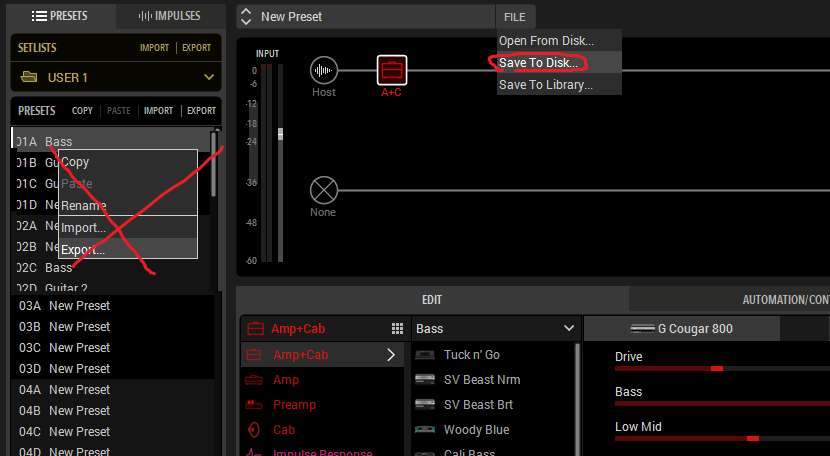Choose the Impulse Response category
The height and width of the screenshot is (456, 830).
[321, 452]
